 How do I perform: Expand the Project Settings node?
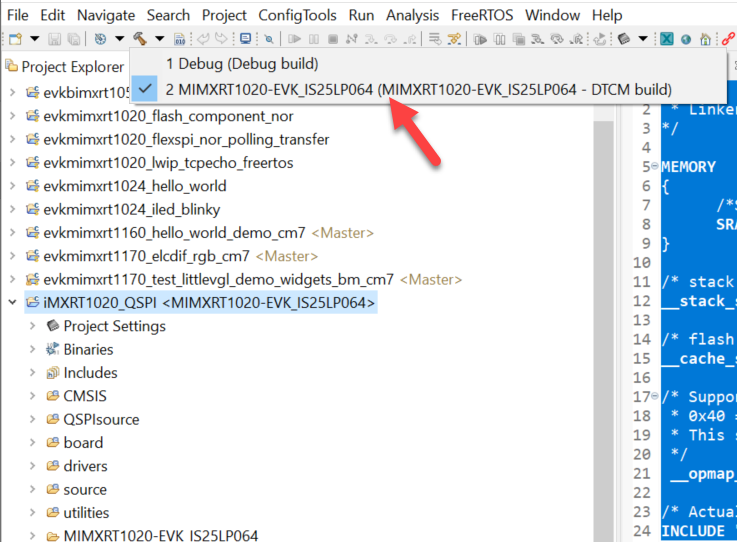click(32, 326)
